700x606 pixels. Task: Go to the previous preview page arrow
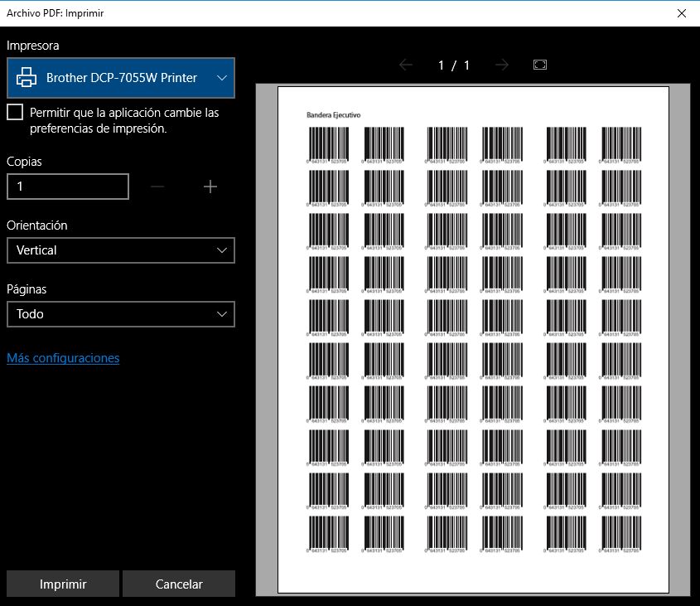[x=406, y=65]
